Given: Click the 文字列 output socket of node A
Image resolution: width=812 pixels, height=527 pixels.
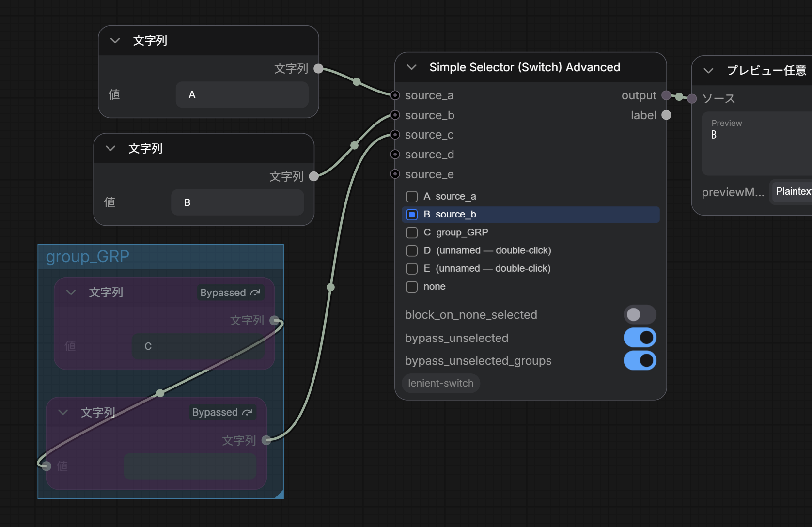Looking at the screenshot, I should click(318, 69).
